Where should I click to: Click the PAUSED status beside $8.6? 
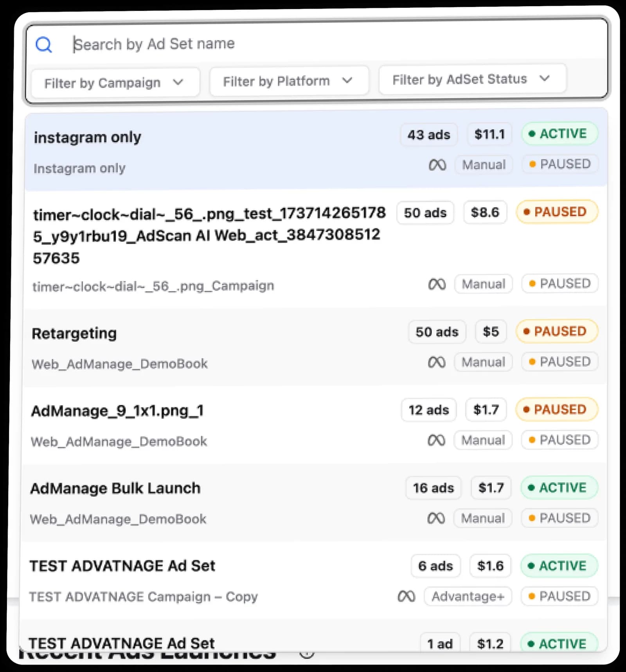click(557, 212)
